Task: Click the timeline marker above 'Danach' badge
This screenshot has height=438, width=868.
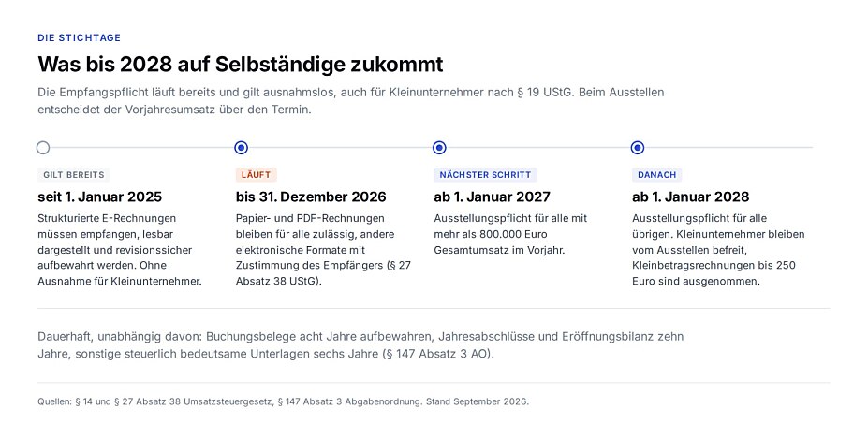Action: point(638,148)
